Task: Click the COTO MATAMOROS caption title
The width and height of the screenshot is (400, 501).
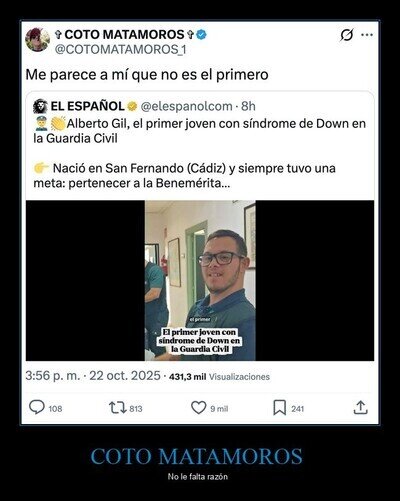Action: 196,456
